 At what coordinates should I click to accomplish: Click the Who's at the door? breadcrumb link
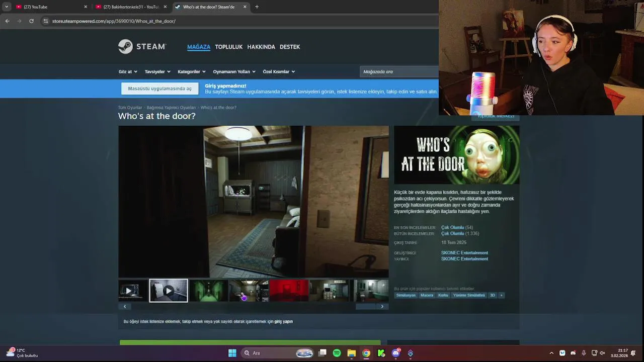pos(218,108)
